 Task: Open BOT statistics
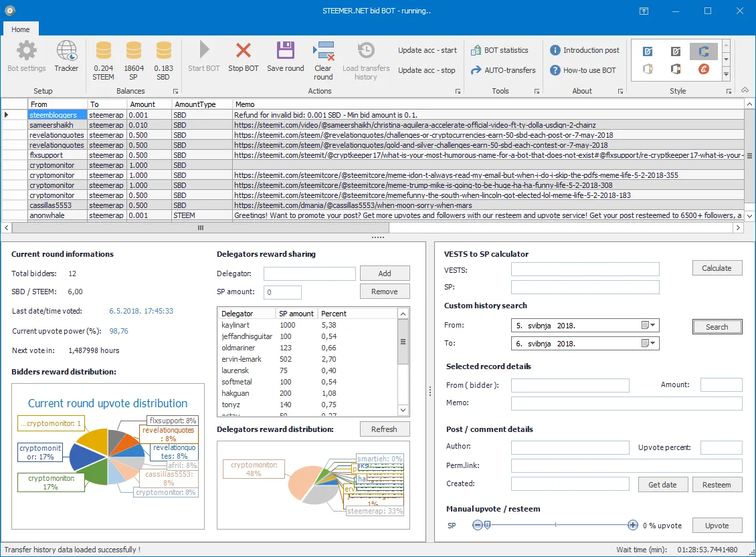coord(500,50)
